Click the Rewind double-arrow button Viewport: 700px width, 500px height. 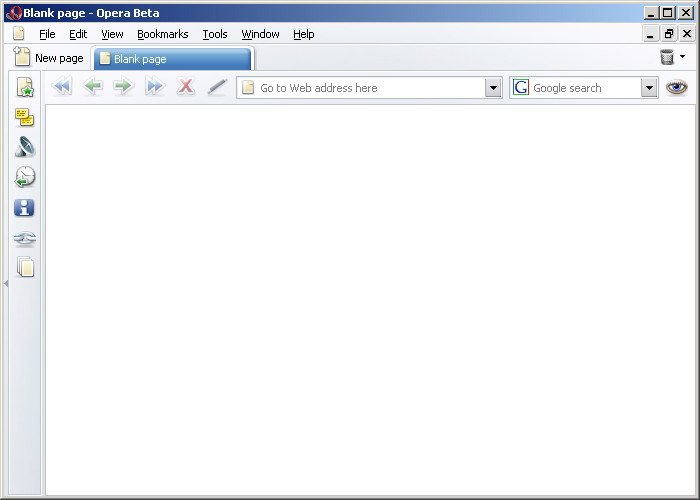tap(62, 87)
